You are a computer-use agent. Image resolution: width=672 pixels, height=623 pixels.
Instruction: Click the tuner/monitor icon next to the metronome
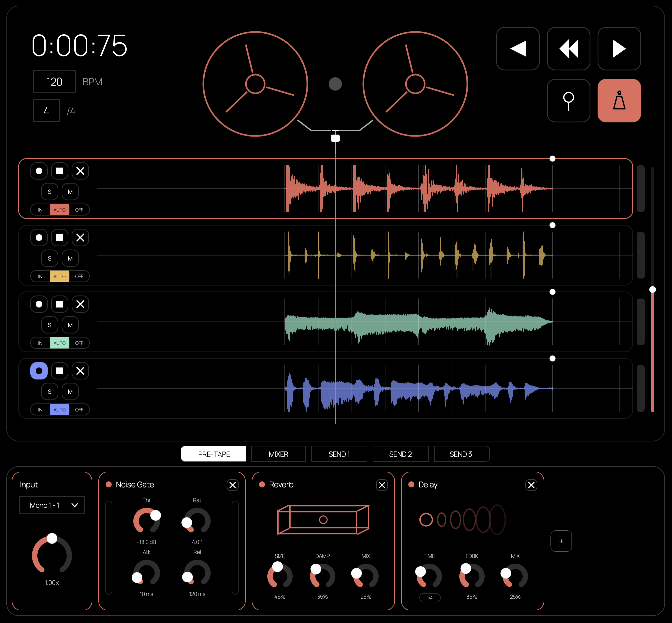click(x=568, y=101)
